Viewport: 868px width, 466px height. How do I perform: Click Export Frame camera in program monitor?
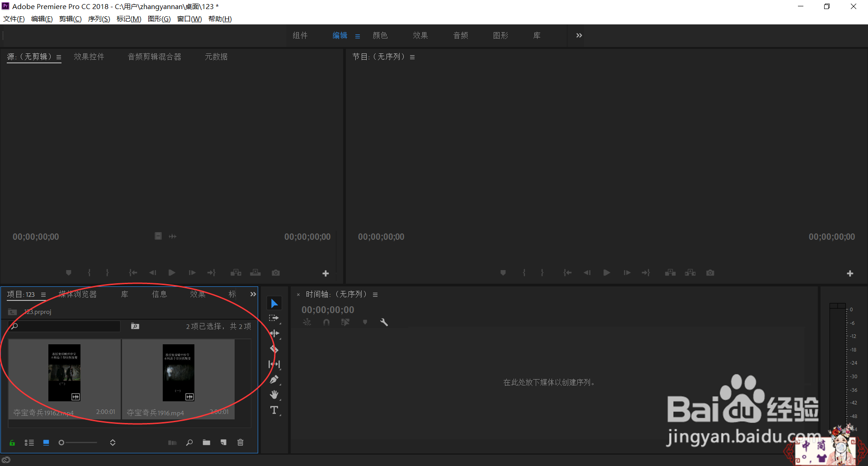click(x=710, y=273)
